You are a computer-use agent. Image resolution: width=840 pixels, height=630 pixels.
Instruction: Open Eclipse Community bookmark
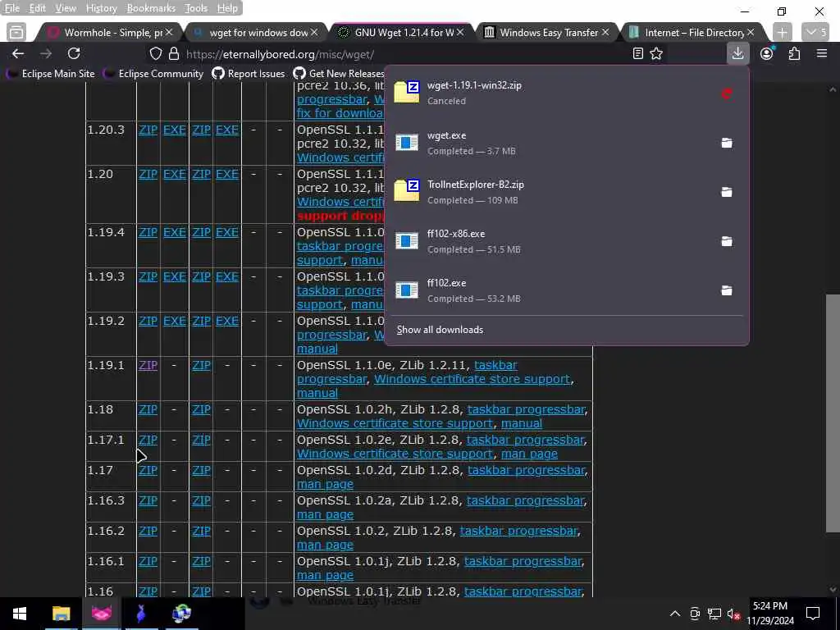click(153, 73)
